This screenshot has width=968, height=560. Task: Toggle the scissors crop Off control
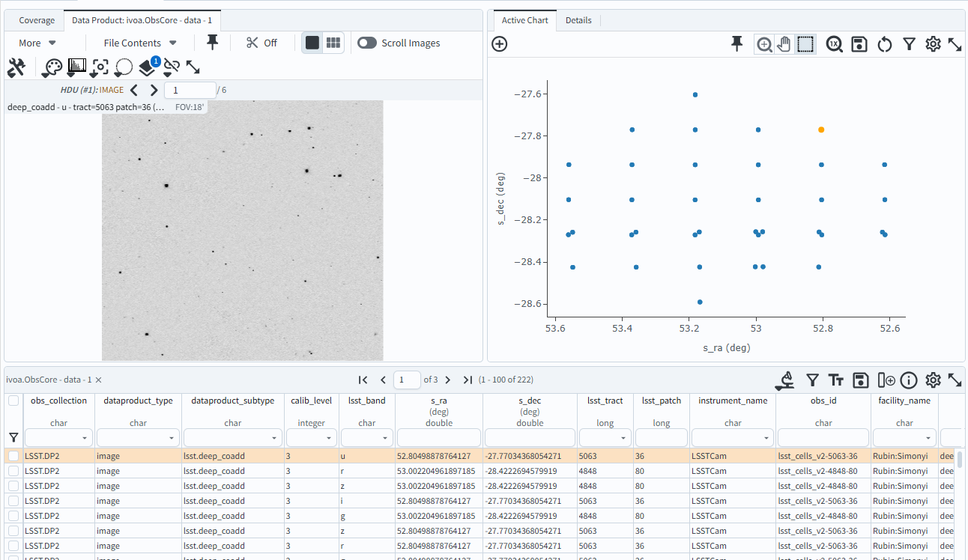[x=261, y=43]
